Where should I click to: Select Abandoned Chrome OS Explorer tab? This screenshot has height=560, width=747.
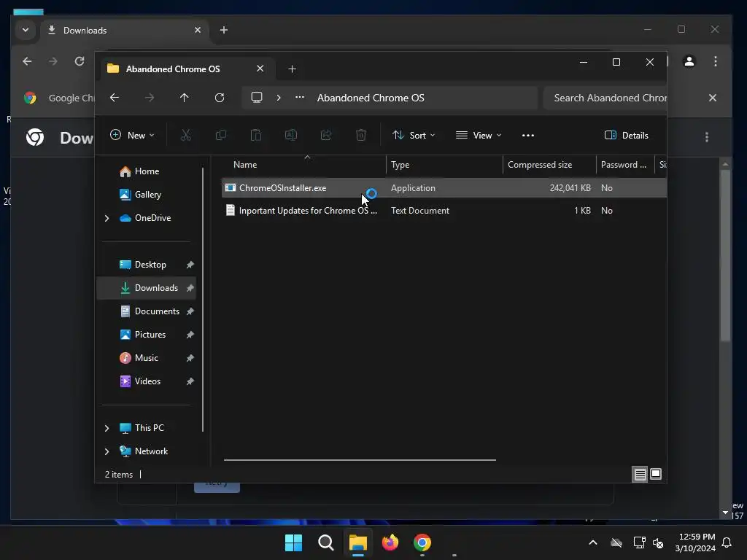point(186,69)
